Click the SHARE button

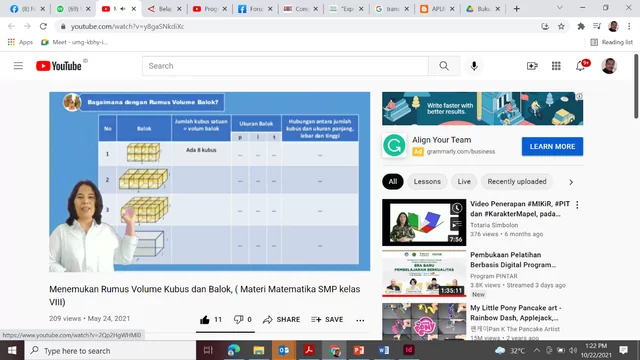click(x=282, y=320)
